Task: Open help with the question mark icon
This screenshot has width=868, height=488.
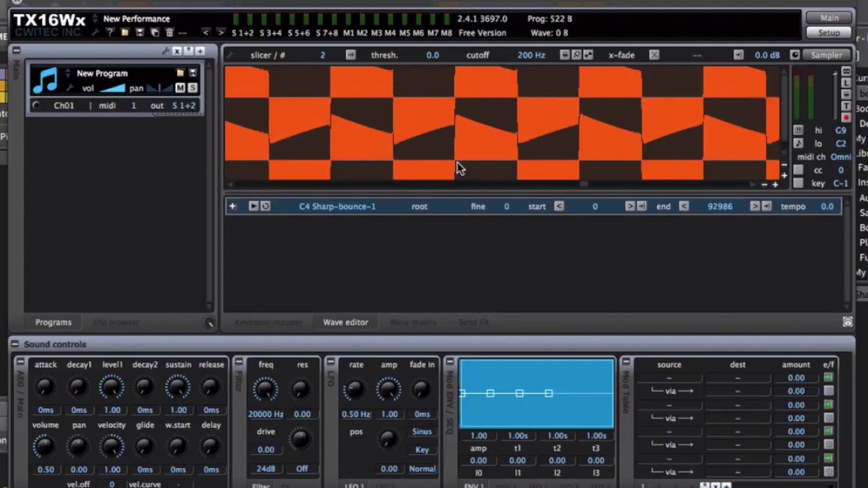Action: click(x=110, y=33)
